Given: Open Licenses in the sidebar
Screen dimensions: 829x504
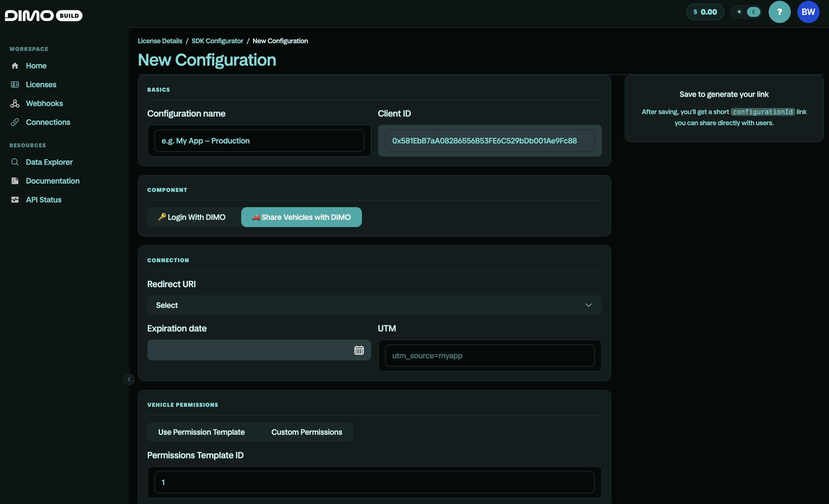Looking at the screenshot, I should pos(41,84).
